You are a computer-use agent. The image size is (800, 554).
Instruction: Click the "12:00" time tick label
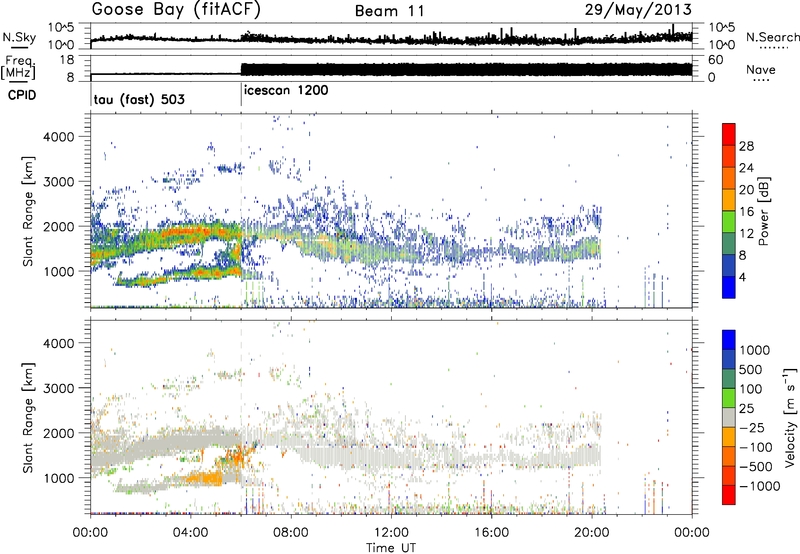click(391, 533)
